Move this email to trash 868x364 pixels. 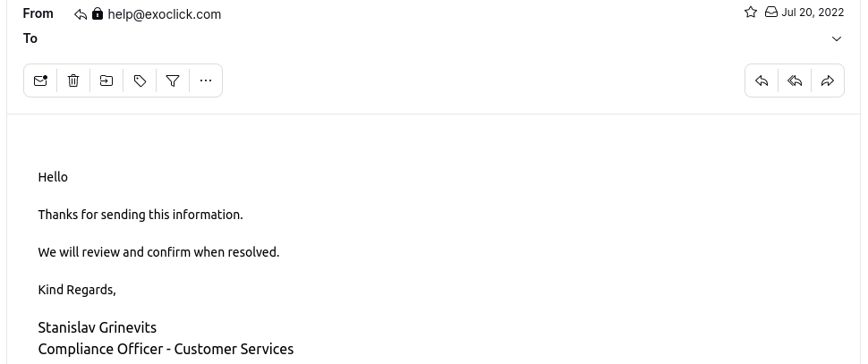73,80
